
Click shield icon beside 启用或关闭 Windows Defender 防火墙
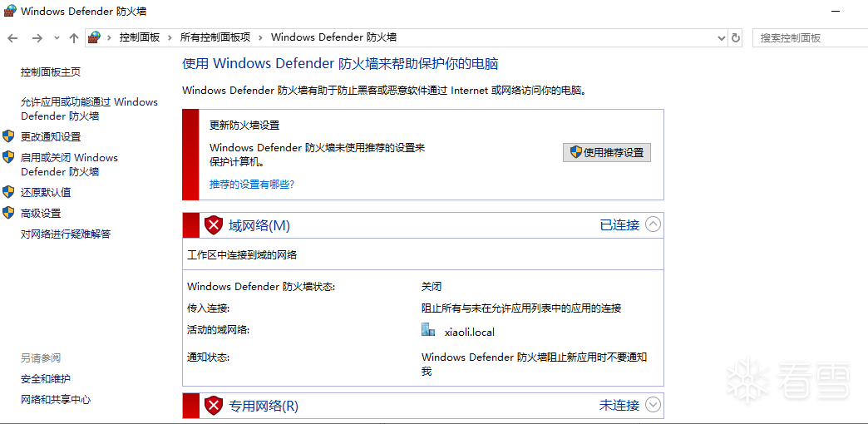pyautogui.click(x=8, y=156)
